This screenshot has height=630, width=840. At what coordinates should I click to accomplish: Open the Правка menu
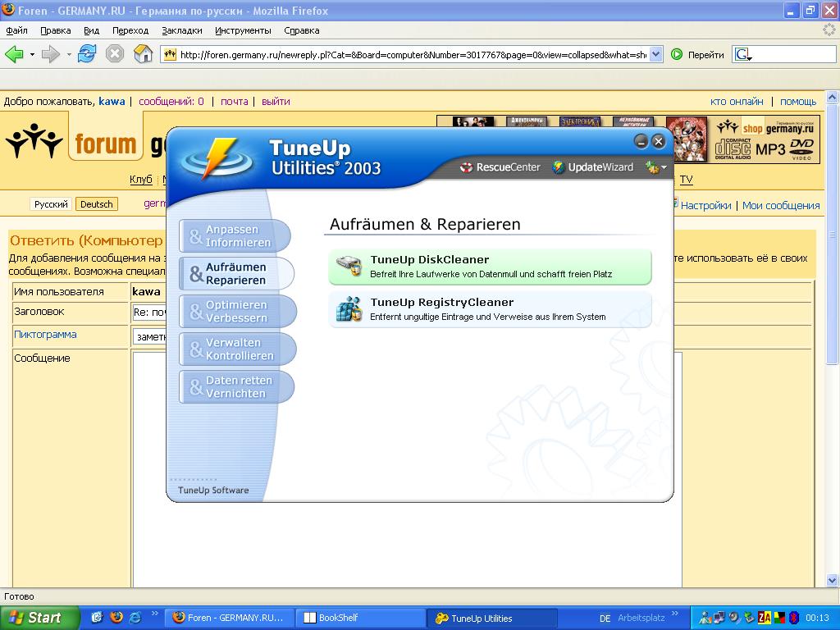click(56, 30)
